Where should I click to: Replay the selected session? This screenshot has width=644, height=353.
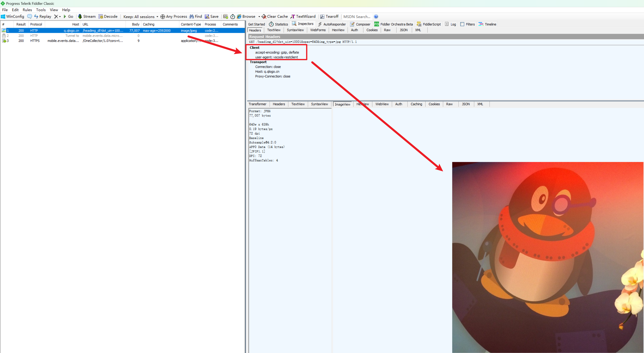42,17
